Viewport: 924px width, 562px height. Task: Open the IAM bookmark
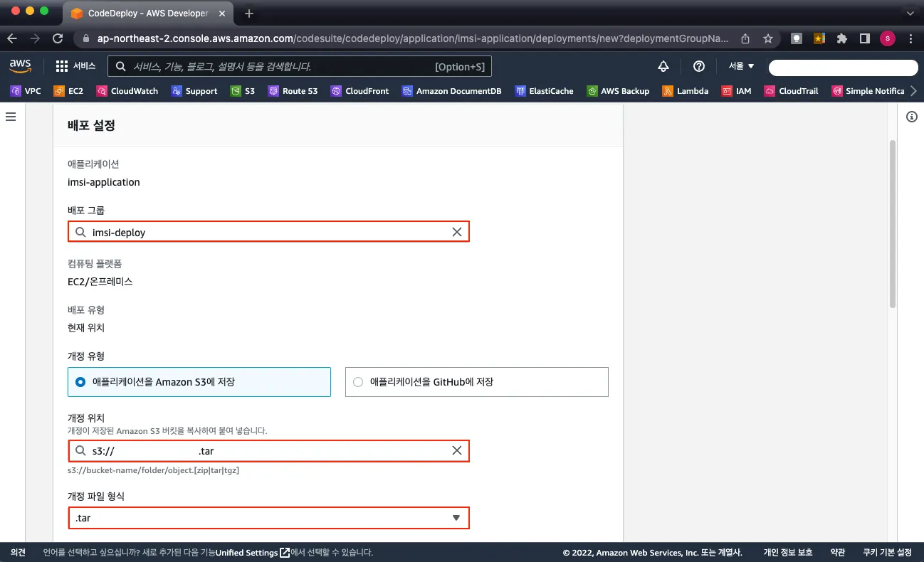(736, 91)
